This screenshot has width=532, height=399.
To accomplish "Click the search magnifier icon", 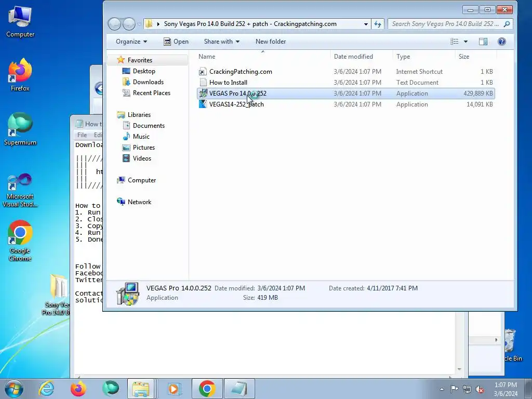I will (x=507, y=24).
